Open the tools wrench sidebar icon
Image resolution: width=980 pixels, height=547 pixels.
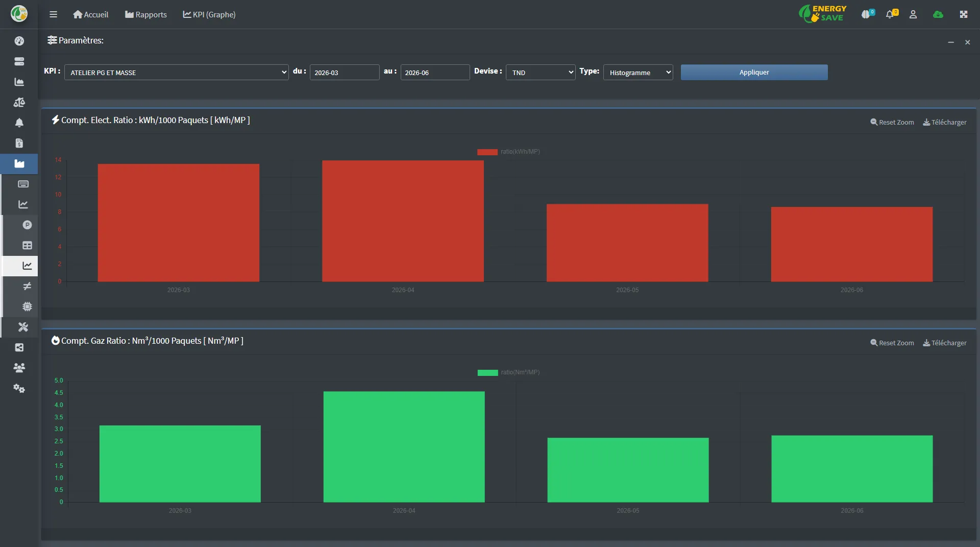pyautogui.click(x=23, y=327)
